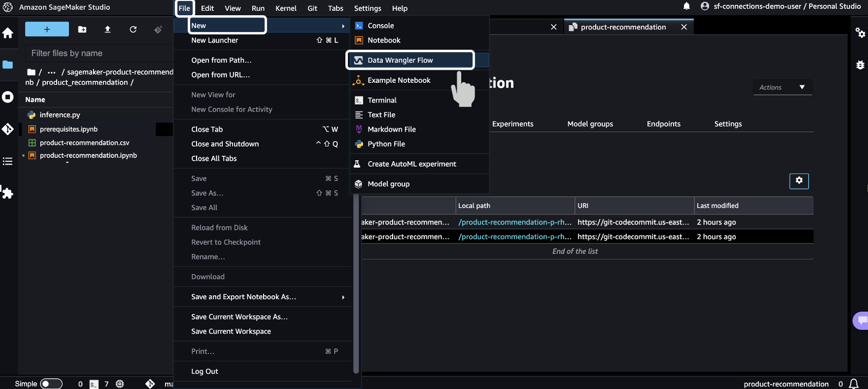Click the blue New Launcher plus button
The width and height of the screenshot is (868, 389).
coord(47,29)
